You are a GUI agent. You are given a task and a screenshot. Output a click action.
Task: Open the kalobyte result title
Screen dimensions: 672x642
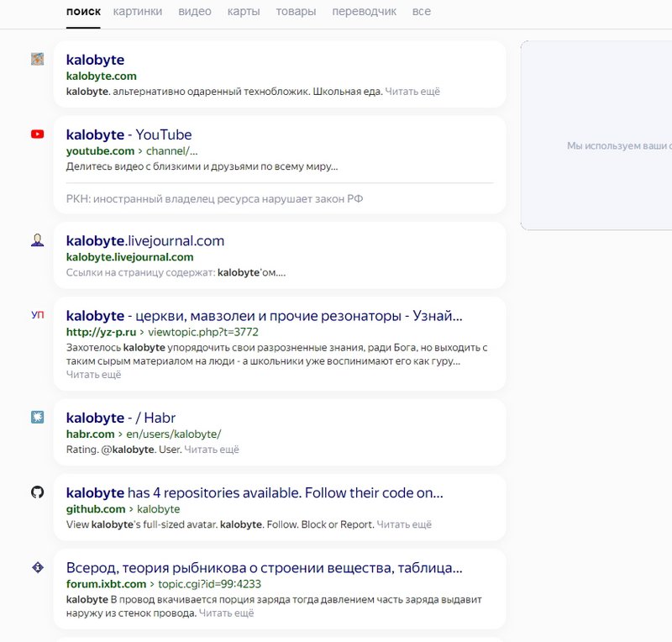(x=95, y=60)
